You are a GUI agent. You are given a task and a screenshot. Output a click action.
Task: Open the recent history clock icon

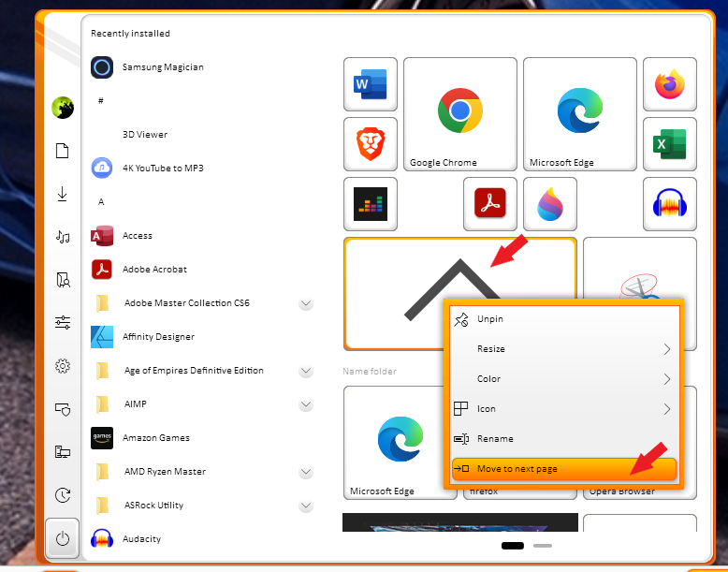pos(62,495)
